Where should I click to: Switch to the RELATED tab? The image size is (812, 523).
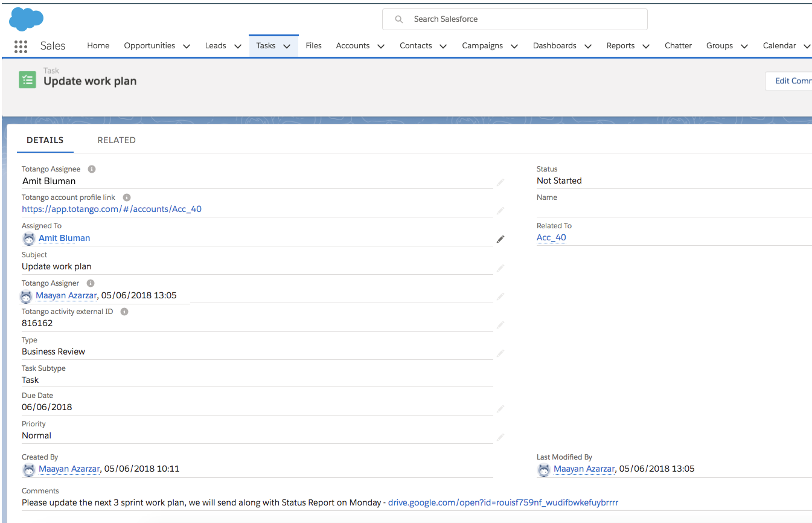click(x=117, y=140)
